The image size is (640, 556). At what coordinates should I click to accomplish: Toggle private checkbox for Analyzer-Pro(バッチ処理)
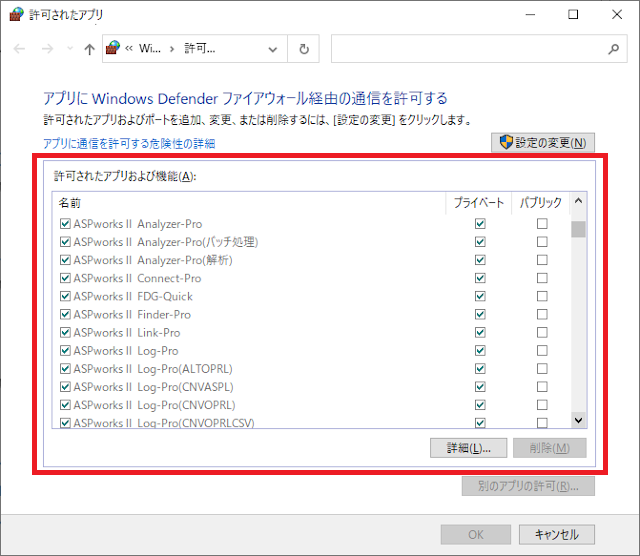[x=480, y=242]
